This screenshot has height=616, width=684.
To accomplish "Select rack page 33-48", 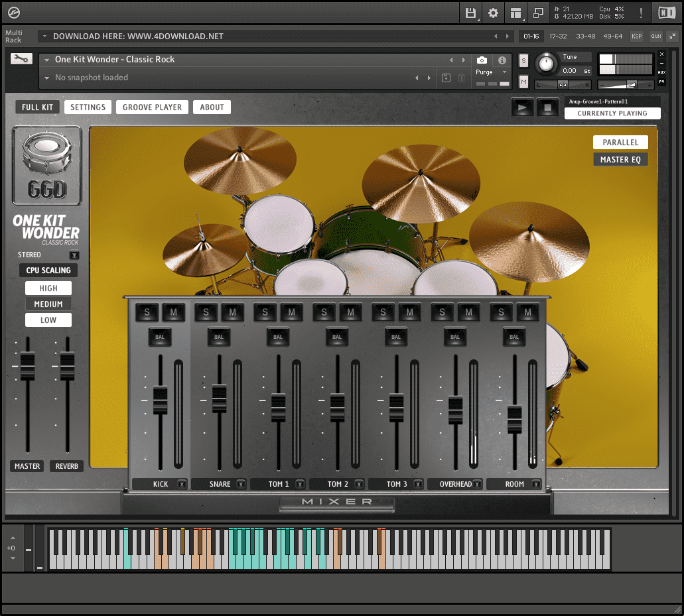I will pyautogui.click(x=585, y=36).
